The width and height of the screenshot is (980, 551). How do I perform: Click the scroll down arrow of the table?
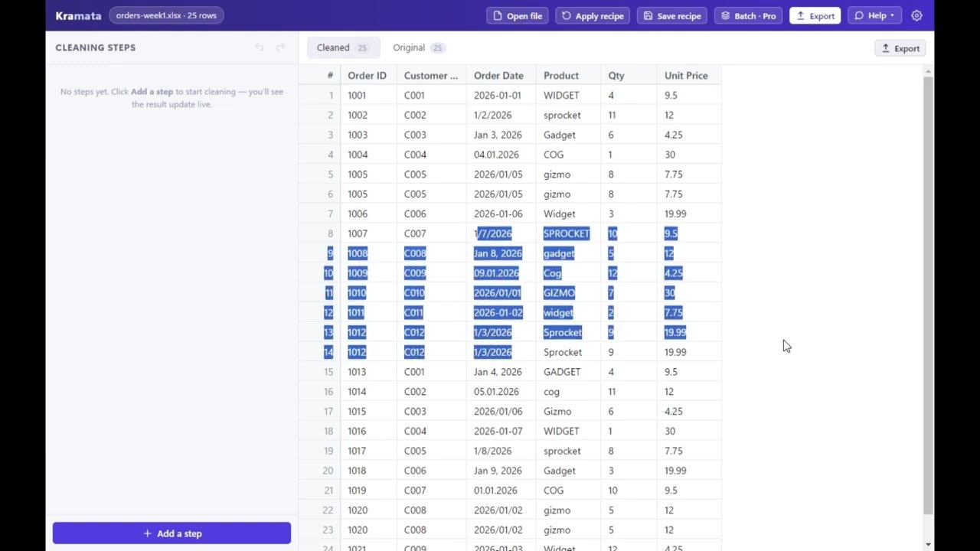coord(928,545)
